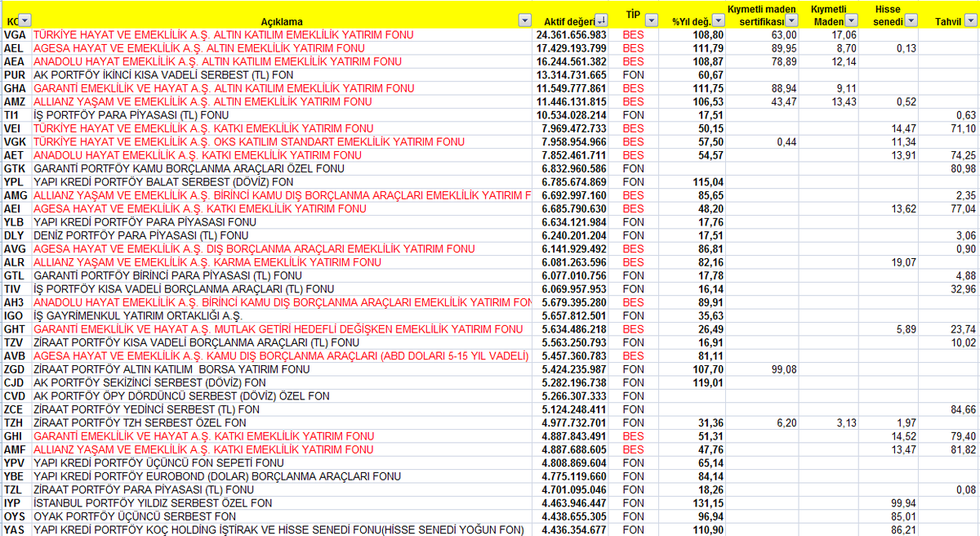Open the Açıklama column filter dropdown
Screen dimensions: 980x536
[525, 20]
